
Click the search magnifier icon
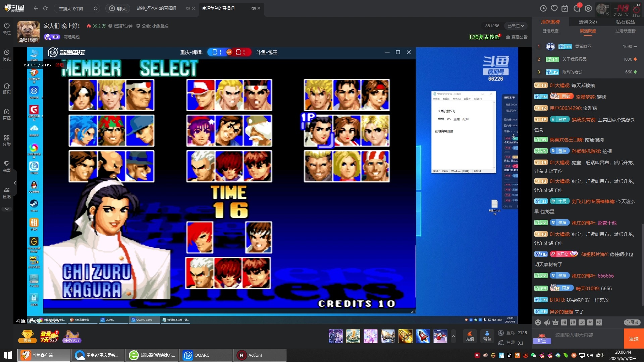pyautogui.click(x=96, y=8)
